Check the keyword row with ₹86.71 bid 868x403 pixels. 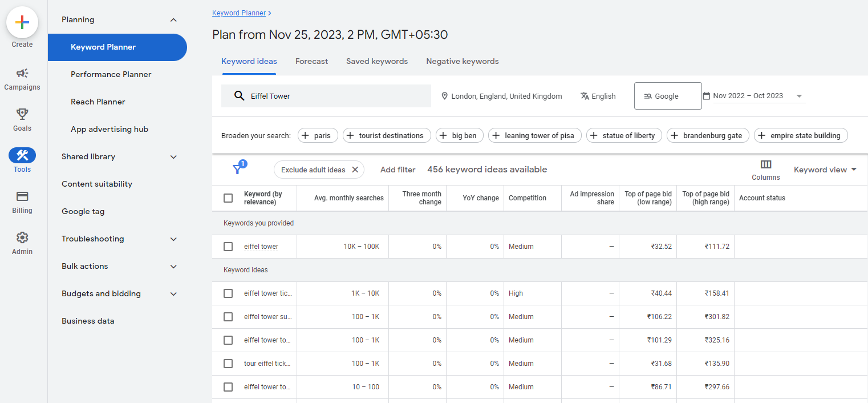click(228, 387)
